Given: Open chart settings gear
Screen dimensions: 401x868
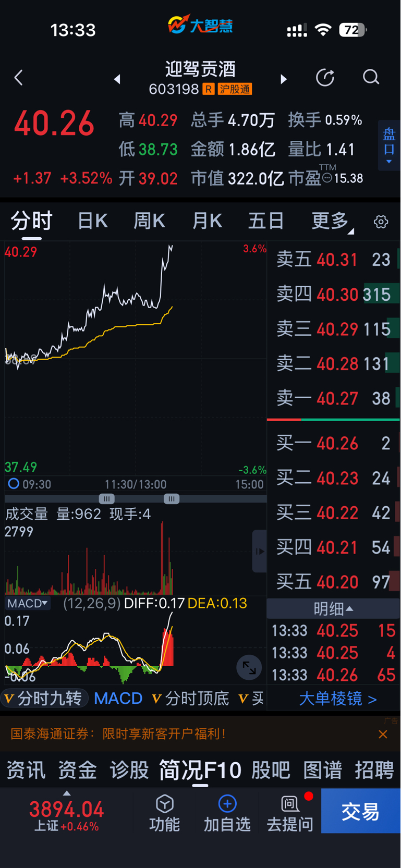Looking at the screenshot, I should tap(381, 222).
